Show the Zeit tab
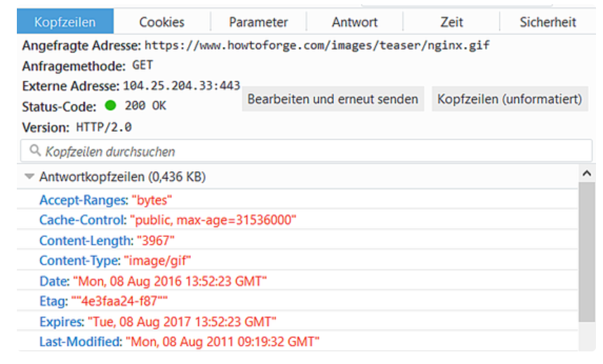The image size is (603, 364). [x=451, y=22]
